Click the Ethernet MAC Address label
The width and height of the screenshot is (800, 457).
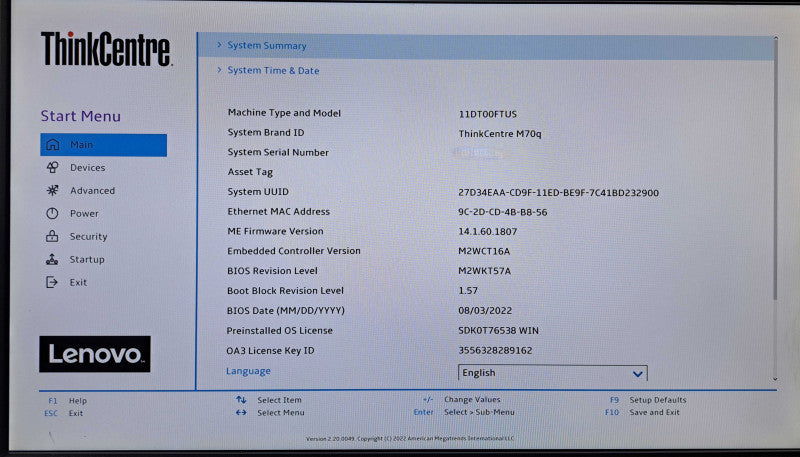click(x=279, y=211)
